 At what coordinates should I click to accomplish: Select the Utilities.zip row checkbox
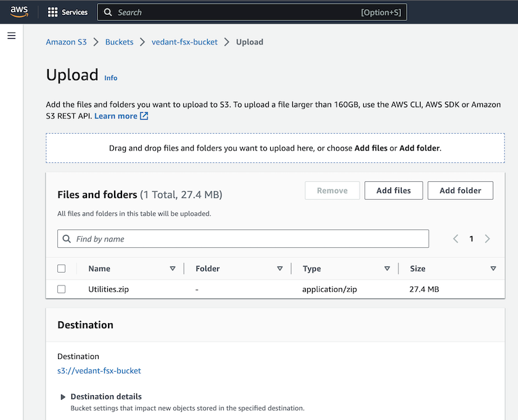coord(62,289)
